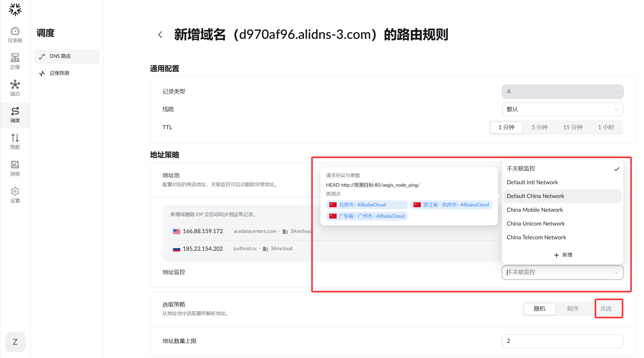Select Default China Network option
Image resolution: width=644 pixels, height=358 pixels.
tap(562, 196)
